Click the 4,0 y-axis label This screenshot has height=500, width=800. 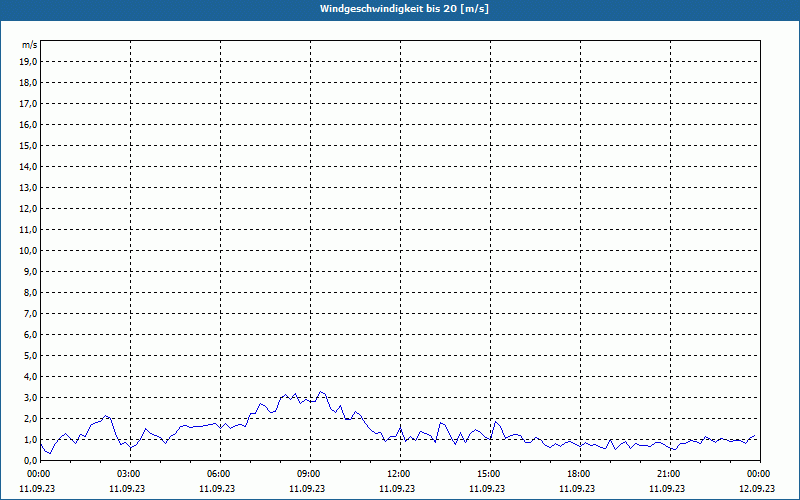point(30,377)
